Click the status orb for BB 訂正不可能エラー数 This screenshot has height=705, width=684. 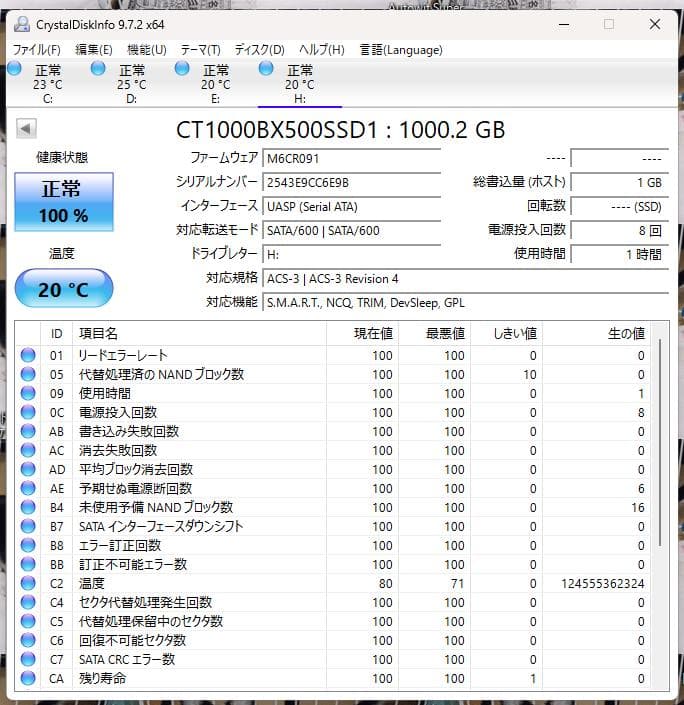tap(28, 564)
